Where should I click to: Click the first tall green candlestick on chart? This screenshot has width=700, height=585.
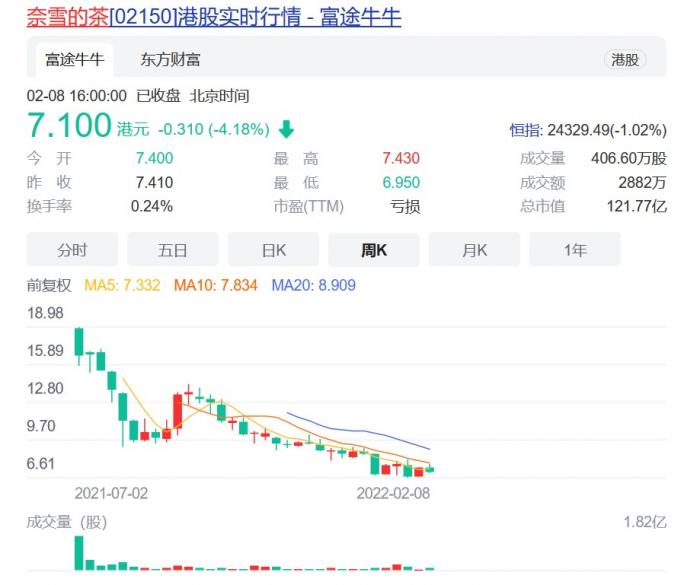[x=79, y=343]
